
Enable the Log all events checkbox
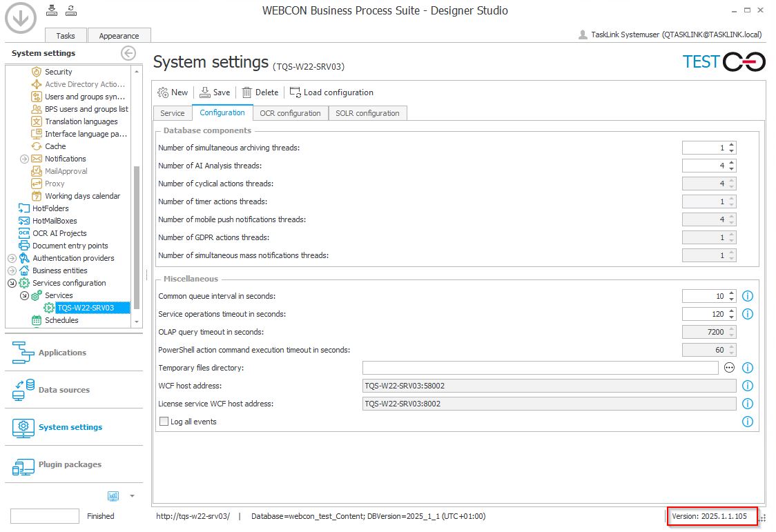164,421
